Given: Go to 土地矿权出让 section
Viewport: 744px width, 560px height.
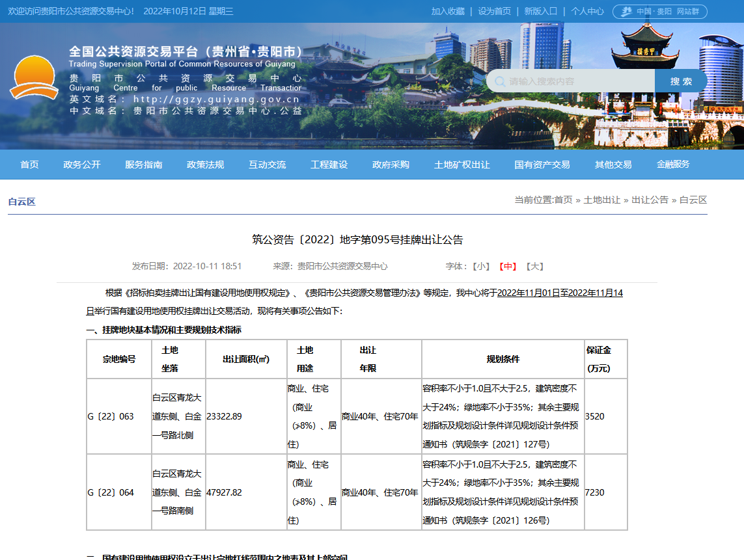Looking at the screenshot, I should [462, 165].
